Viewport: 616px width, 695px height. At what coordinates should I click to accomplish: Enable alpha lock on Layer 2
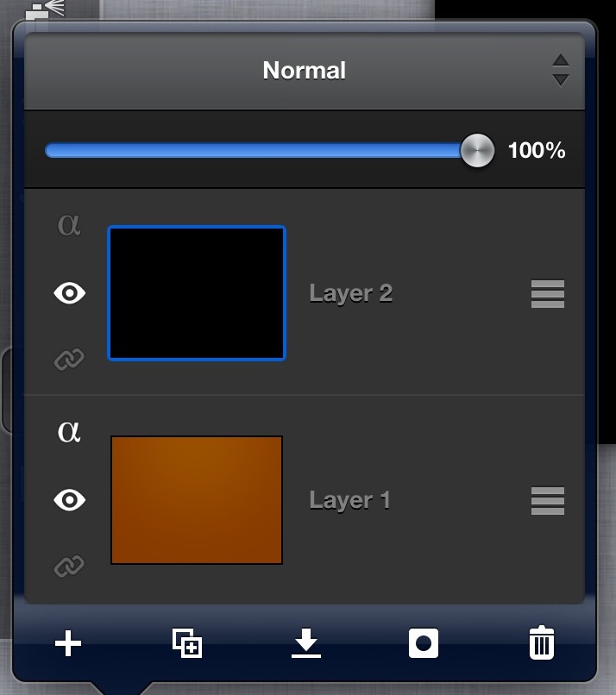click(x=69, y=226)
